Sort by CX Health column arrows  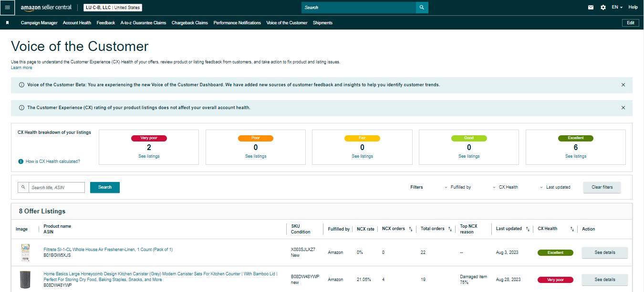point(572,229)
